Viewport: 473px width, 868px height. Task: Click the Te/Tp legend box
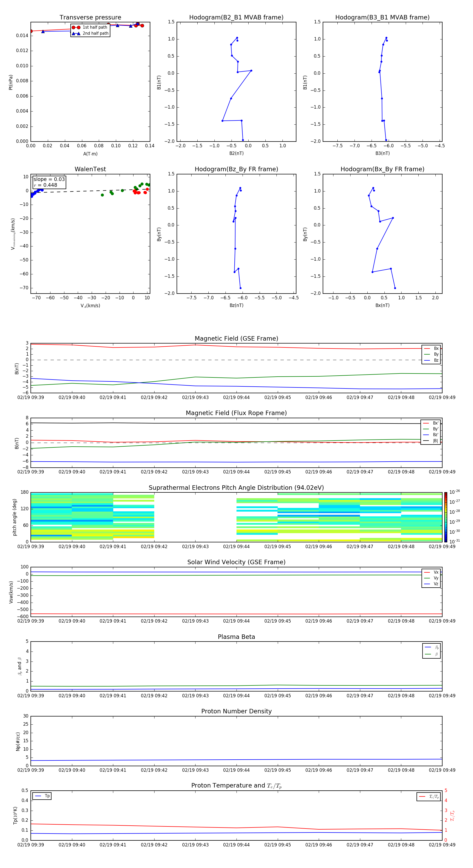(428, 796)
